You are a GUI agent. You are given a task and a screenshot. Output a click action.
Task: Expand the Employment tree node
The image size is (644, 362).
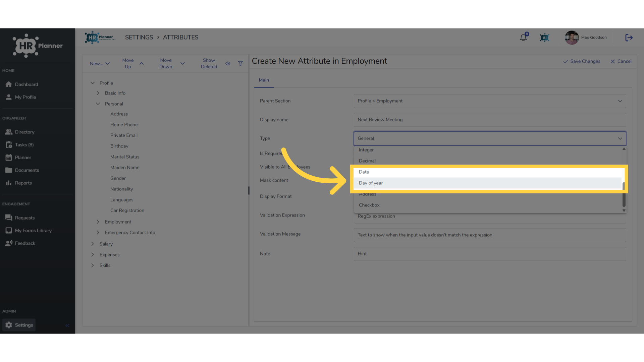pyautogui.click(x=98, y=222)
